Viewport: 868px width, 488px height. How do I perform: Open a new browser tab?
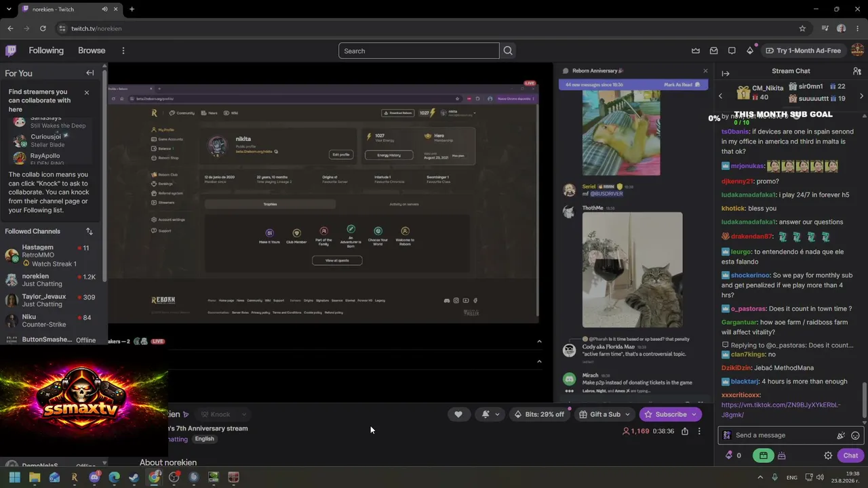point(132,9)
